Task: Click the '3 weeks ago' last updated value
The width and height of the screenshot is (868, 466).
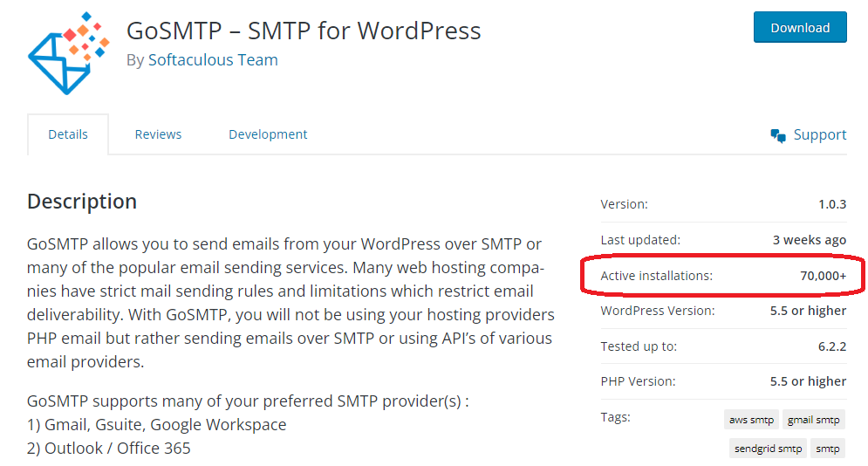Action: 810,240
